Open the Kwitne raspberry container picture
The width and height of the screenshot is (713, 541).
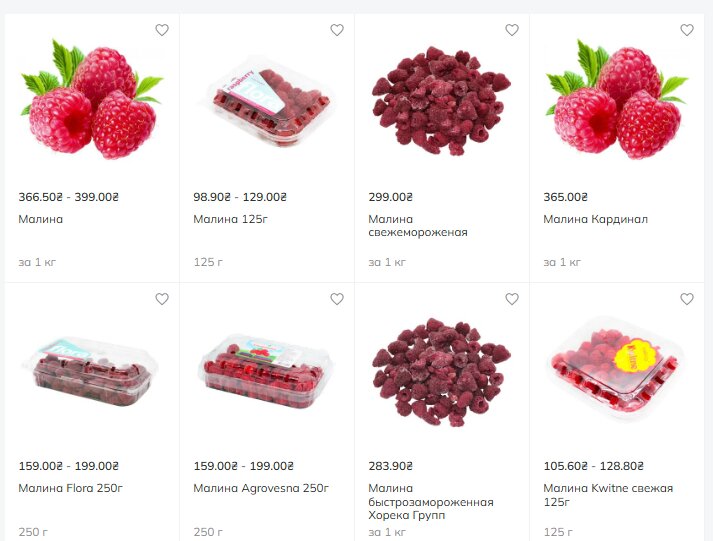tap(617, 366)
